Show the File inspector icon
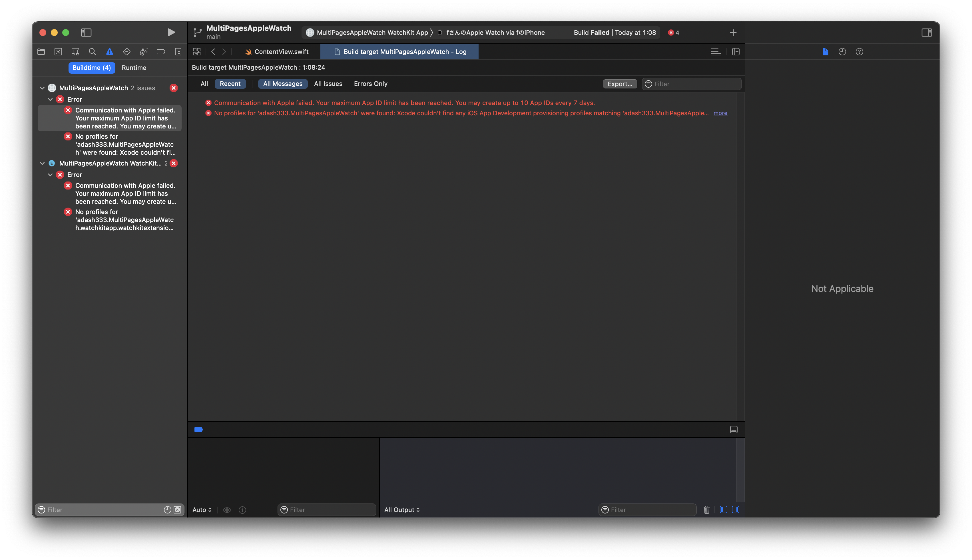This screenshot has width=972, height=560. point(825,52)
